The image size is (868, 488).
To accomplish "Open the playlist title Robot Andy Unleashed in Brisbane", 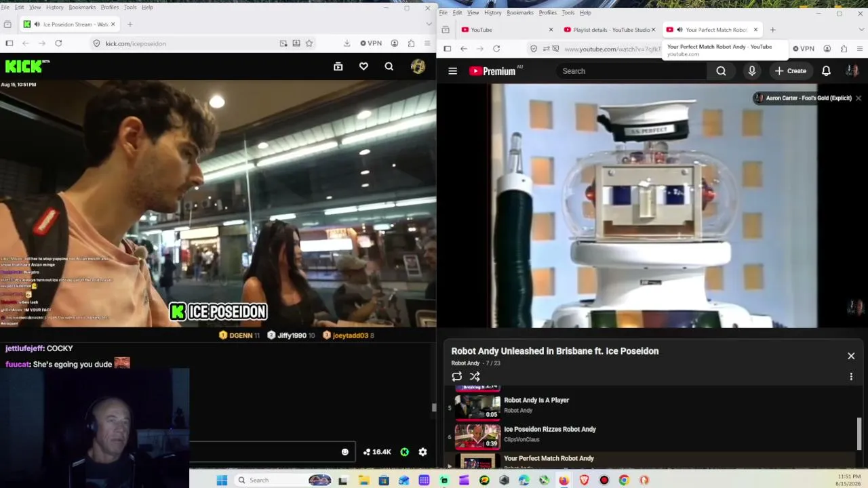I will (555, 351).
